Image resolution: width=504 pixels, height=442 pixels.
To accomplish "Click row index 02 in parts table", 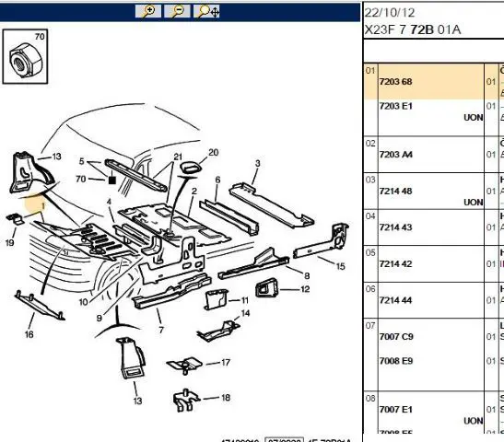I will [x=370, y=144].
